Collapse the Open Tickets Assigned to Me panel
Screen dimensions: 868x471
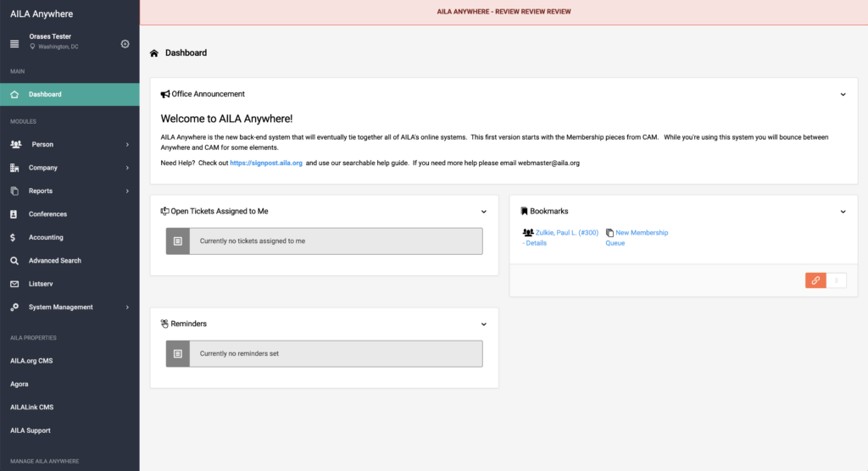tap(484, 212)
